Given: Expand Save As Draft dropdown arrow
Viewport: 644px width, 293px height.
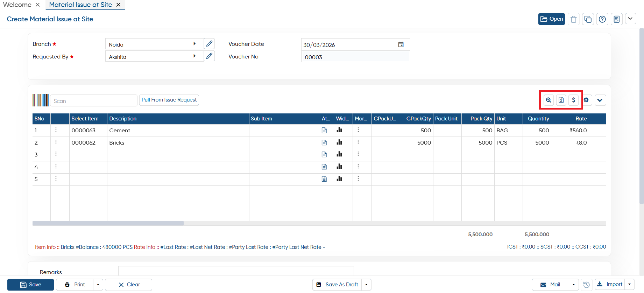Looking at the screenshot, I should click(366, 285).
